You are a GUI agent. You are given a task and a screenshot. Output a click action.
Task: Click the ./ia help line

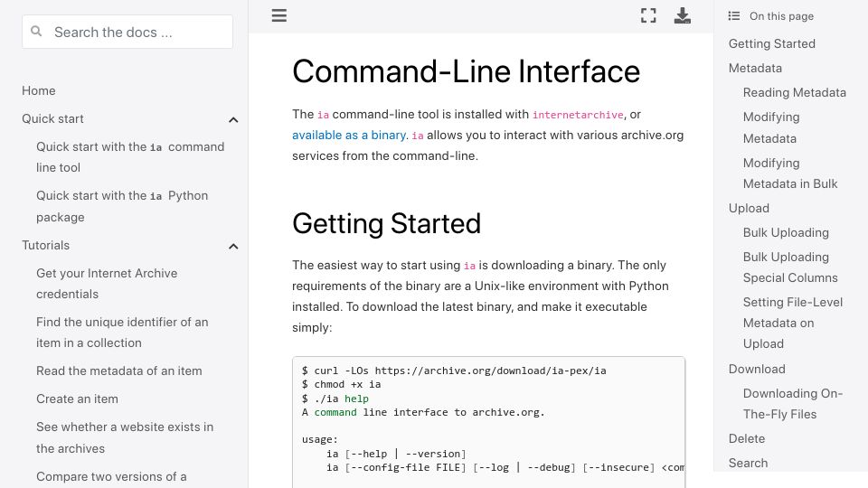[x=335, y=399]
